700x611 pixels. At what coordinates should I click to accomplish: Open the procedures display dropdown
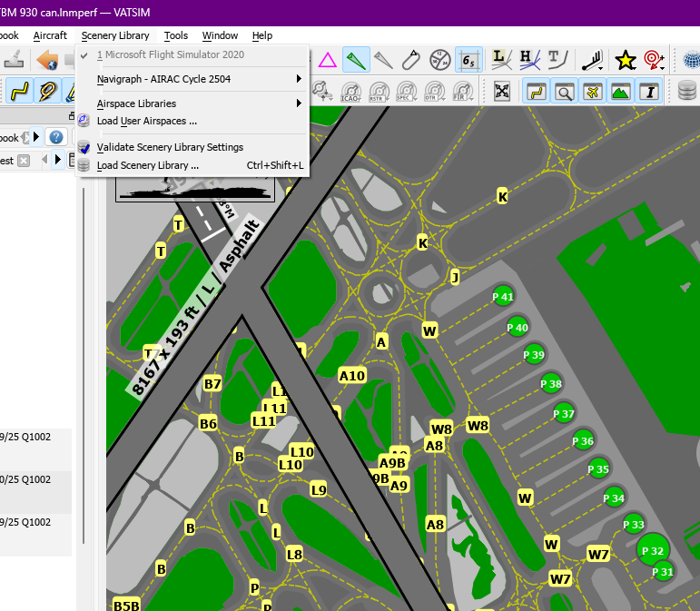593,60
